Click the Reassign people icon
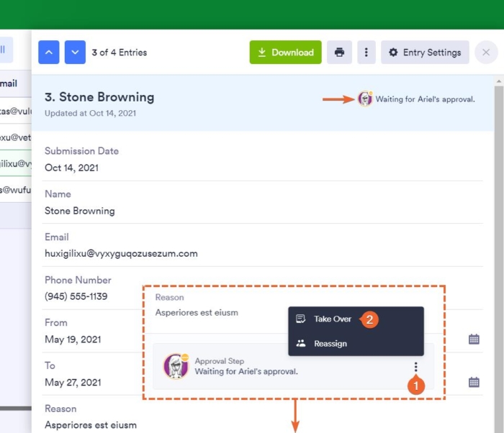Image resolution: width=504 pixels, height=433 pixels. coord(301,343)
